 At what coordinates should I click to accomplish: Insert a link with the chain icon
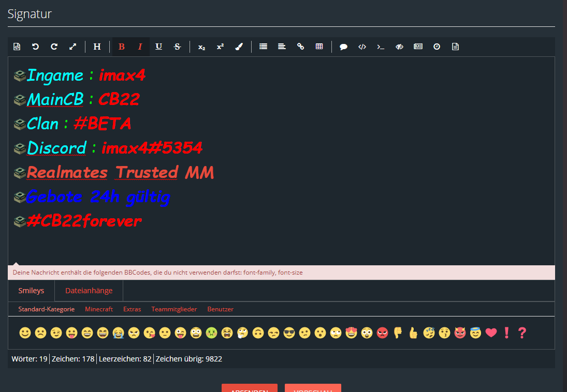(300, 47)
